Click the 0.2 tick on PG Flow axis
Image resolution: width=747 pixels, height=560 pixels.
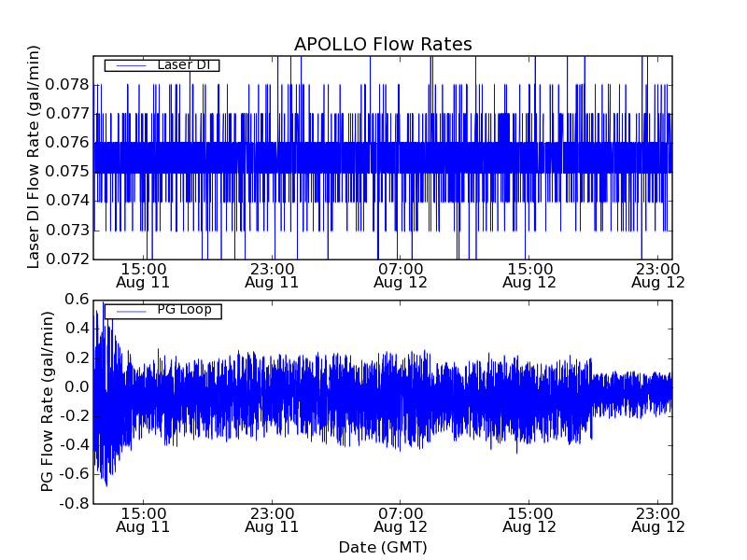pos(77,358)
